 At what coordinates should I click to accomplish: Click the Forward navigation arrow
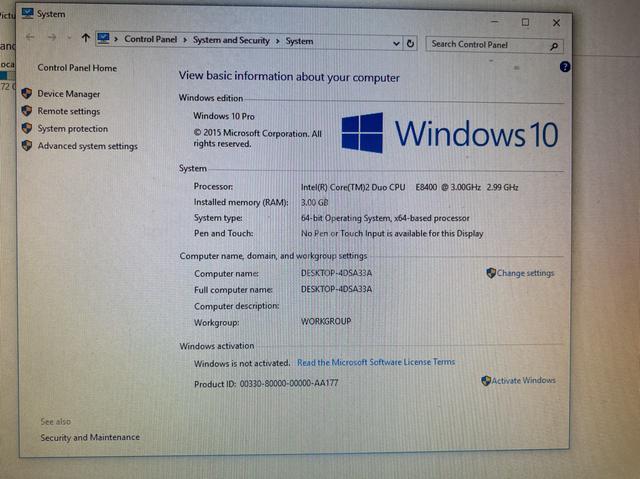point(52,38)
